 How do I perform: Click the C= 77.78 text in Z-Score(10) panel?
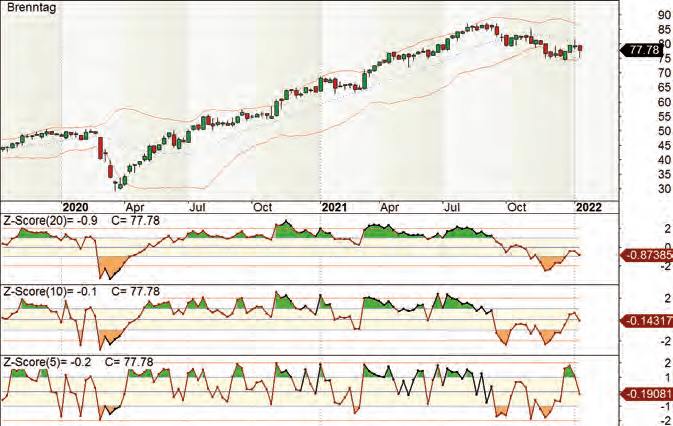pos(135,291)
